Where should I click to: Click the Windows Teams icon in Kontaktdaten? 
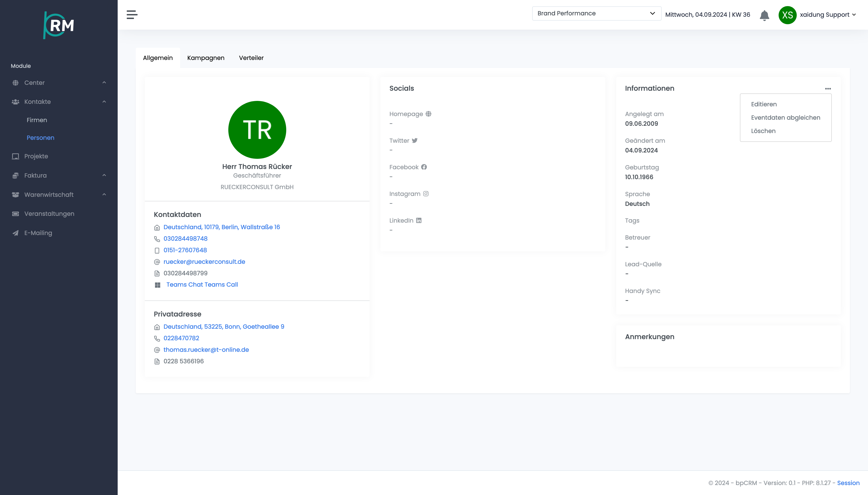[x=157, y=285]
